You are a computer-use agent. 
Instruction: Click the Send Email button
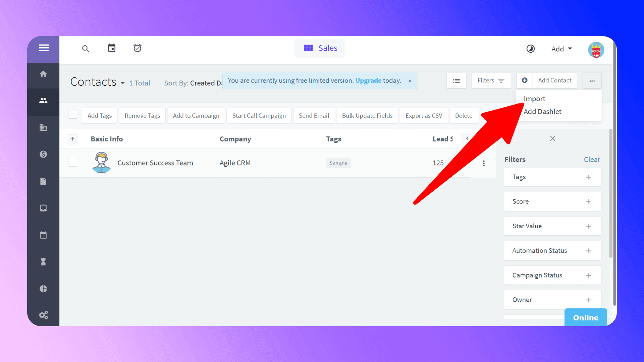[x=314, y=116]
